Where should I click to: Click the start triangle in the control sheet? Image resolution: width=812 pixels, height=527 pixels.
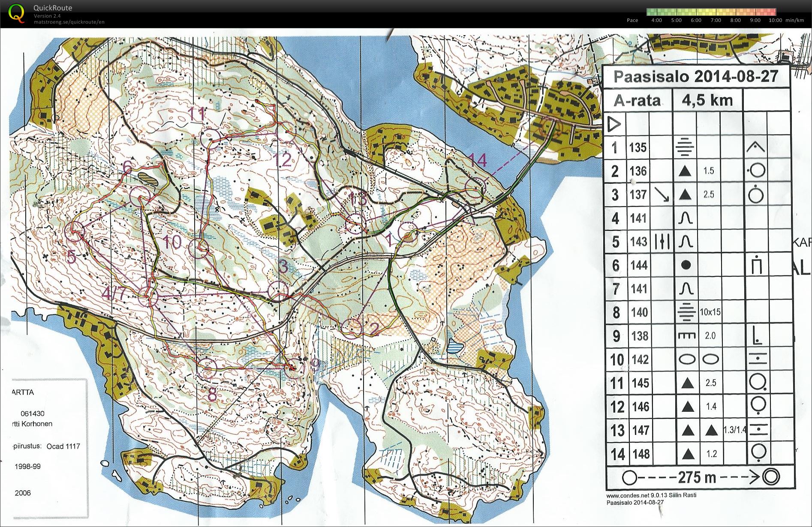[614, 125]
